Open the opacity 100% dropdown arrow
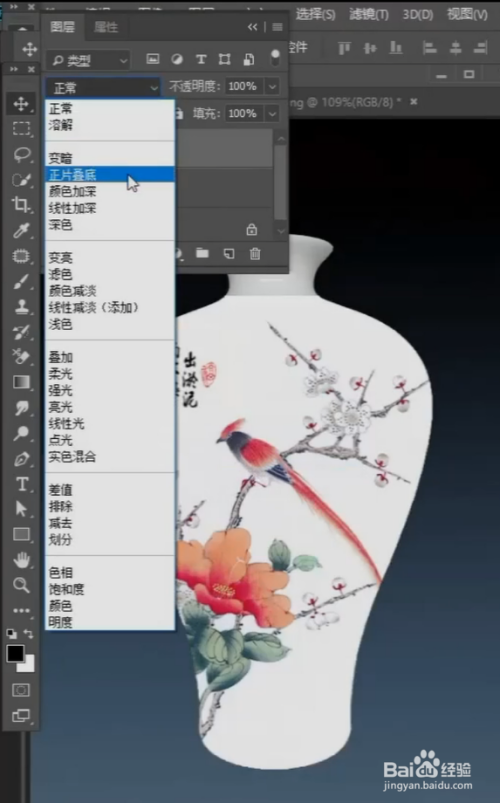This screenshot has height=803, width=500. coord(273,87)
